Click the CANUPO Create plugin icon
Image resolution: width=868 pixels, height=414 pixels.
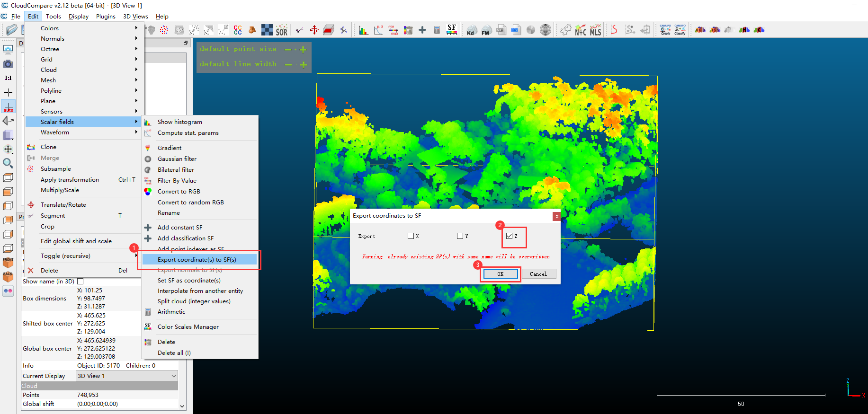[x=665, y=30]
